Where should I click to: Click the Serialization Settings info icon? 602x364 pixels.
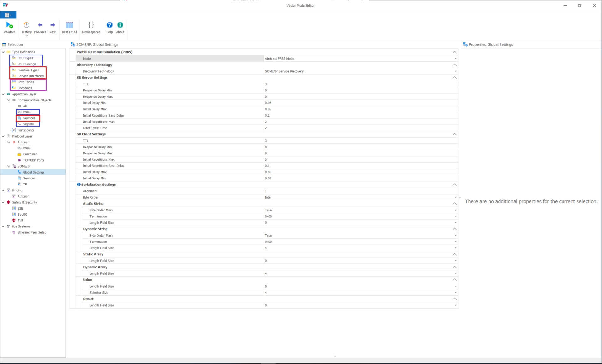(79, 185)
